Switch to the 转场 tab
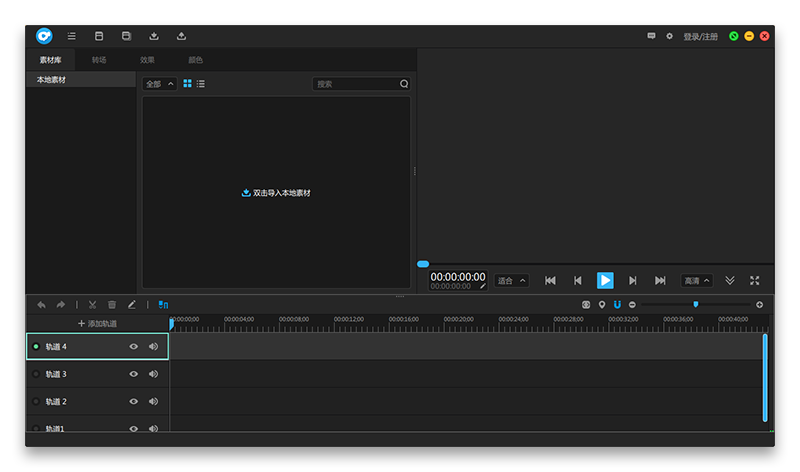The width and height of the screenshot is (800, 472). (99, 60)
